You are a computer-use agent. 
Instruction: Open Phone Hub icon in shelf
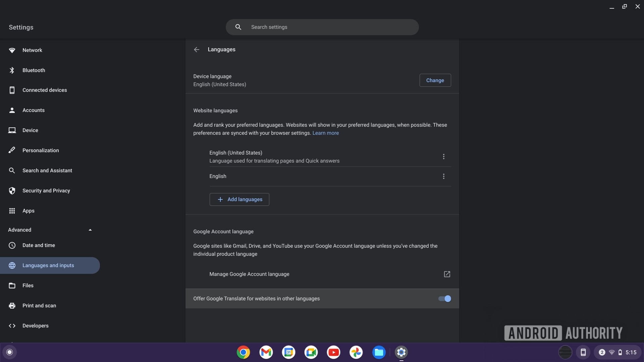point(583,352)
